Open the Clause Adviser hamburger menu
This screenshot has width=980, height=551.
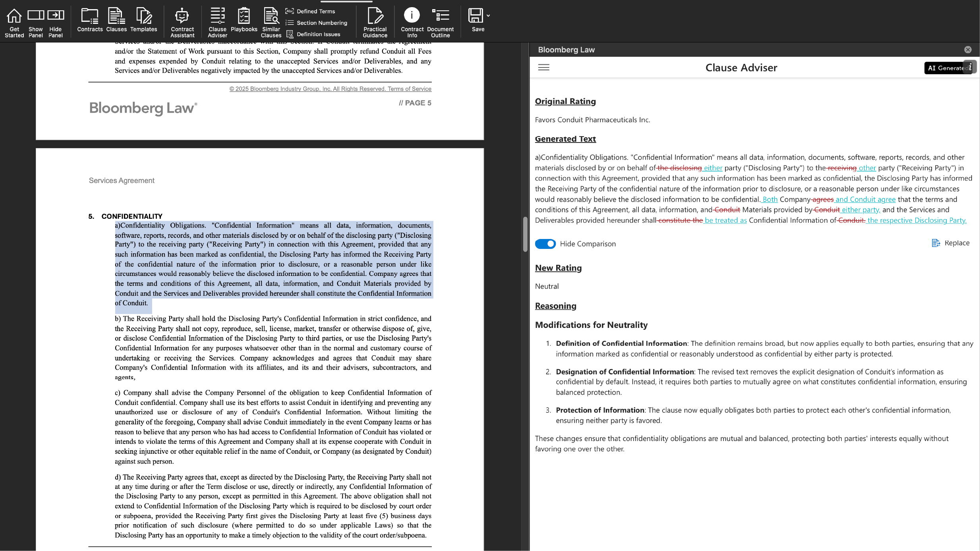click(x=544, y=67)
